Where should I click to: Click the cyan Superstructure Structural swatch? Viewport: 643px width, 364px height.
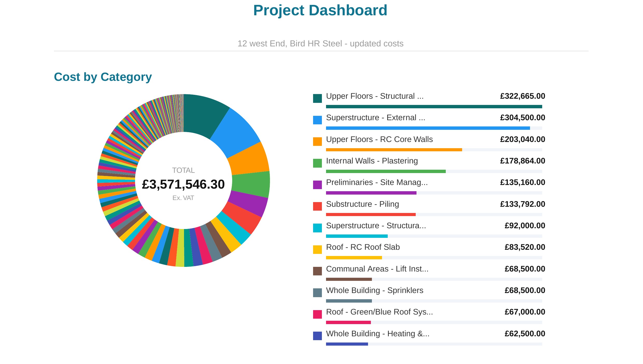click(x=317, y=228)
